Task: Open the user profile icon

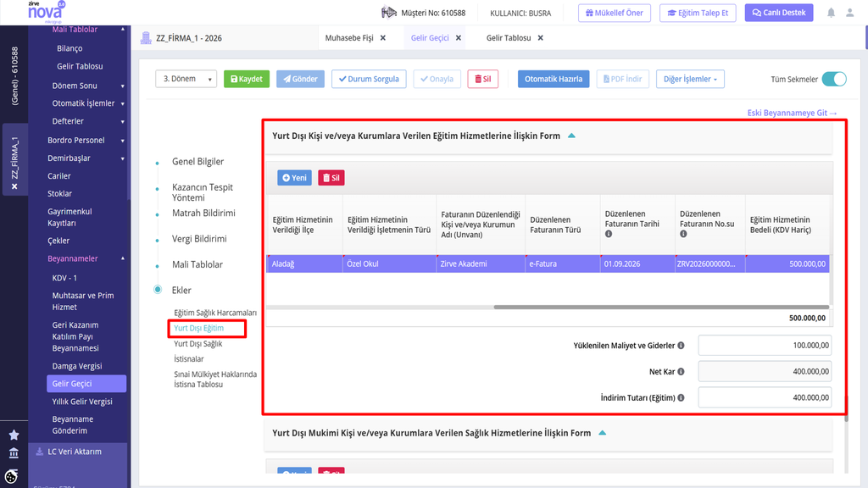Action: pyautogui.click(x=849, y=13)
